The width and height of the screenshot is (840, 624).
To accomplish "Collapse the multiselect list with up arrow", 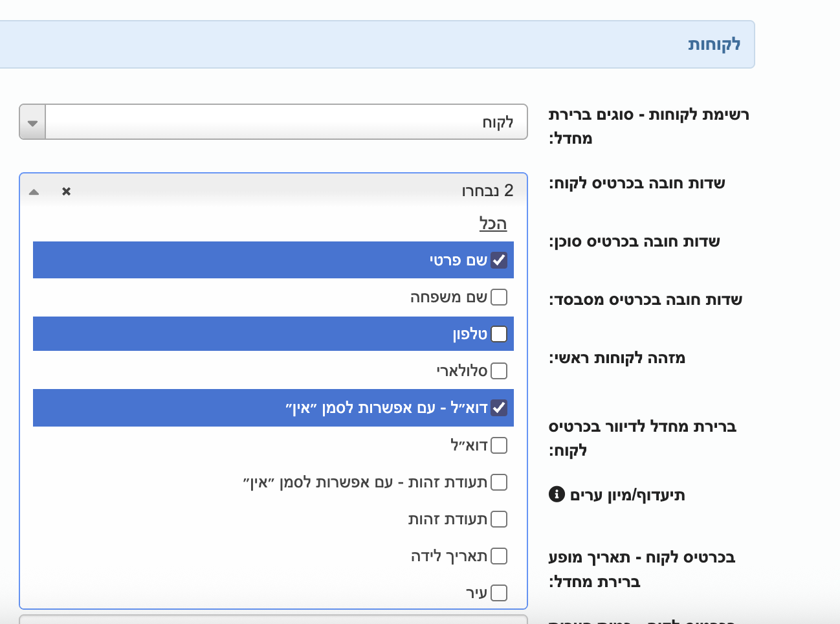I will pos(34,192).
